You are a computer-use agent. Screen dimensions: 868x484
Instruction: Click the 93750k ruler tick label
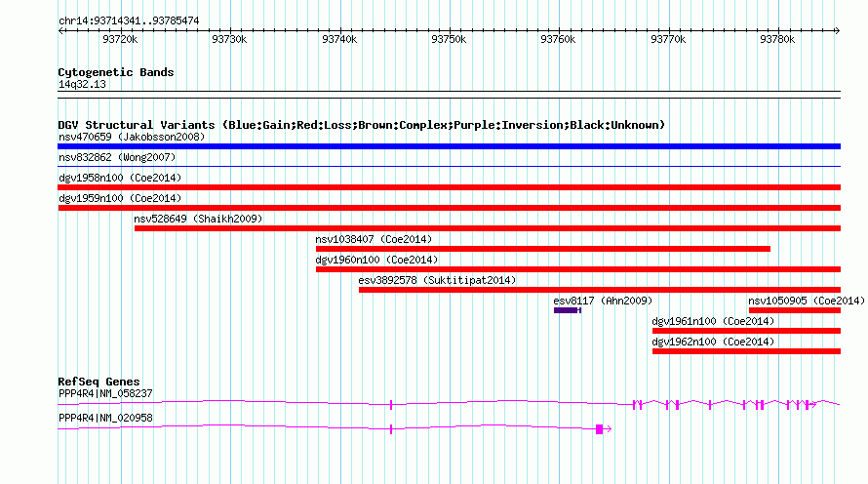pyautogui.click(x=449, y=39)
